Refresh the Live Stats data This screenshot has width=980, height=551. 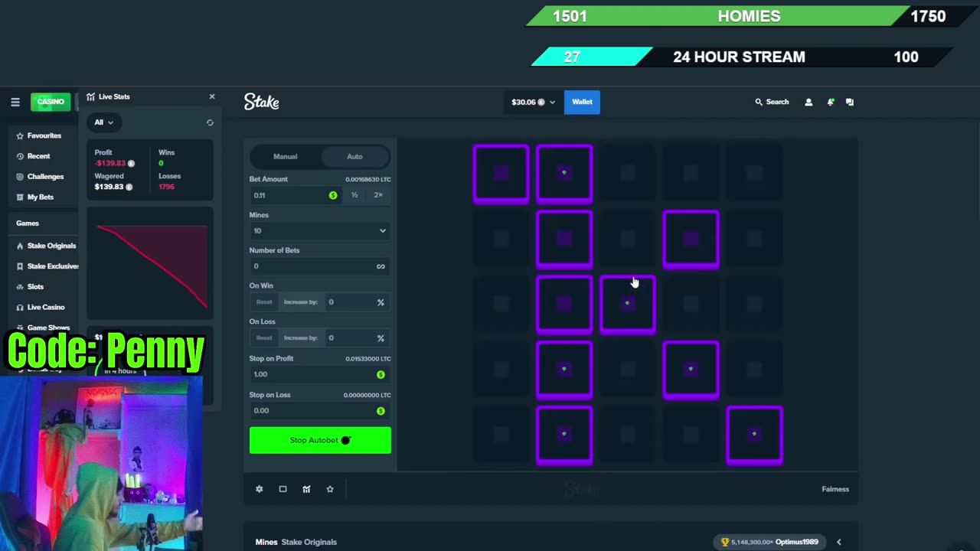(210, 122)
